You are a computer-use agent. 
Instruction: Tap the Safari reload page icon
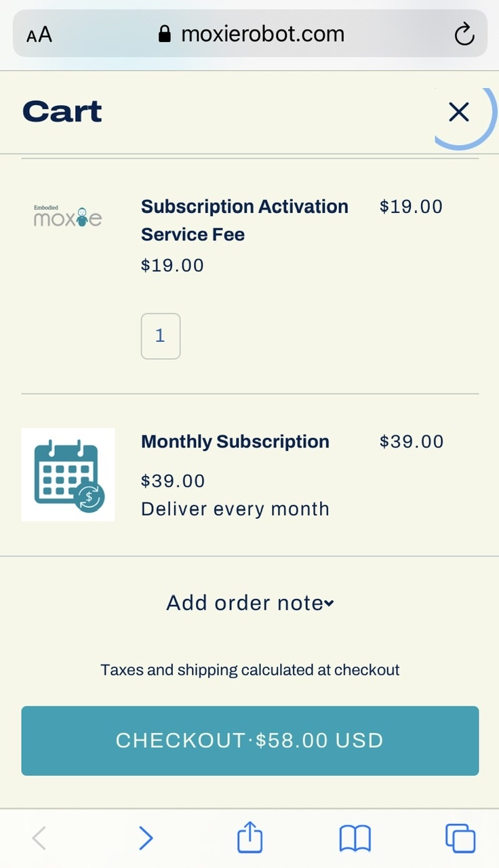(x=464, y=34)
